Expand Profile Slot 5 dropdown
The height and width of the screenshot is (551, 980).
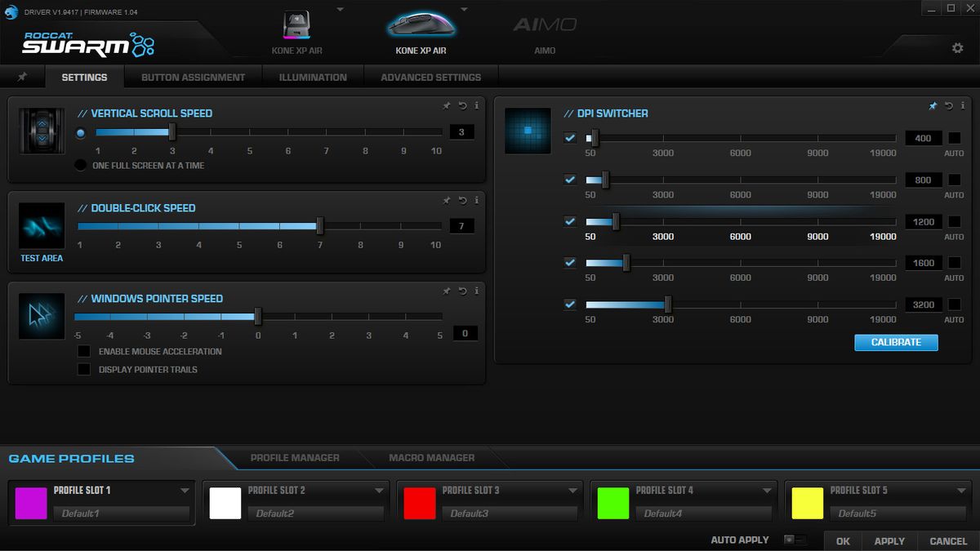click(961, 491)
